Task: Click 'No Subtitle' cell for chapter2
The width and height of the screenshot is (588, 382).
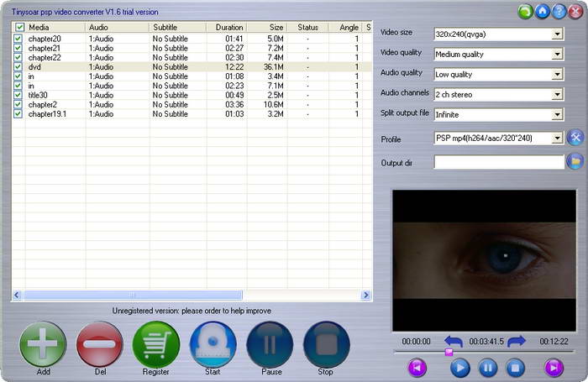Action: click(170, 104)
